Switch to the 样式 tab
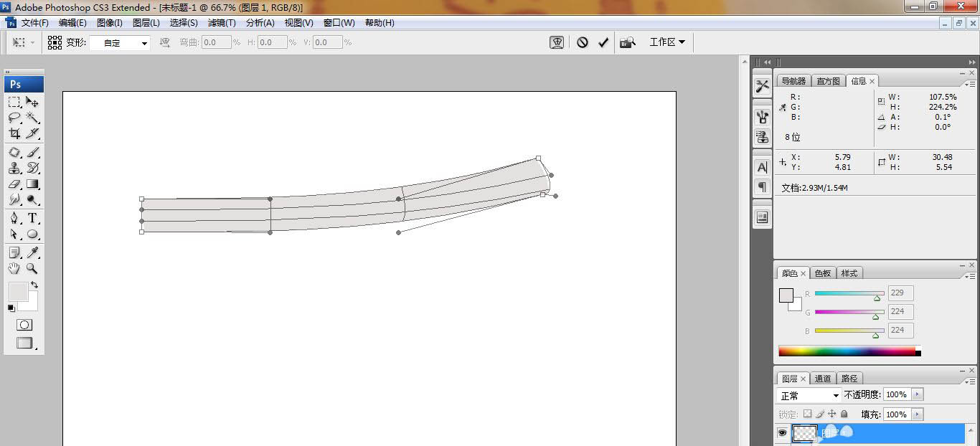This screenshot has width=980, height=446. [x=849, y=273]
